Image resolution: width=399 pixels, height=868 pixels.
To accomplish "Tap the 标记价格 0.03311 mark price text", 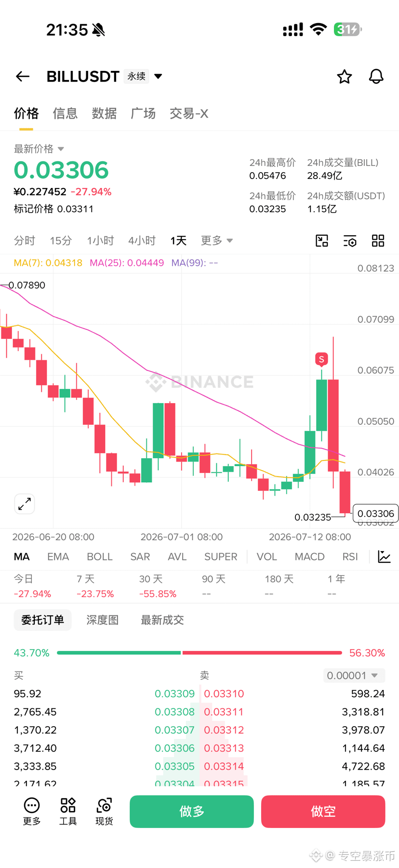I will [53, 209].
